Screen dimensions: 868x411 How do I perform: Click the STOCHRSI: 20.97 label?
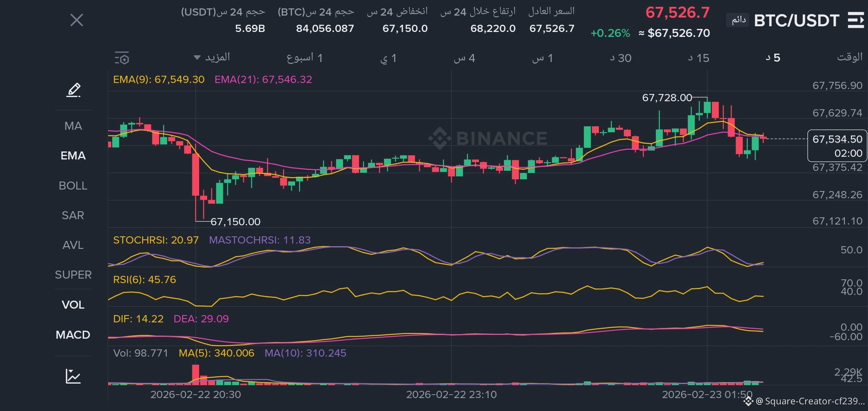click(156, 240)
